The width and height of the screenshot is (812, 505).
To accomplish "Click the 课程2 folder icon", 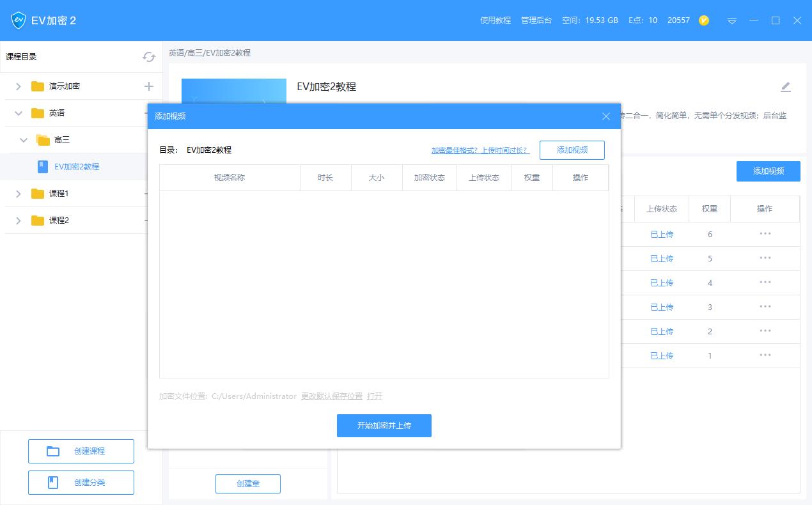I will pyautogui.click(x=38, y=221).
